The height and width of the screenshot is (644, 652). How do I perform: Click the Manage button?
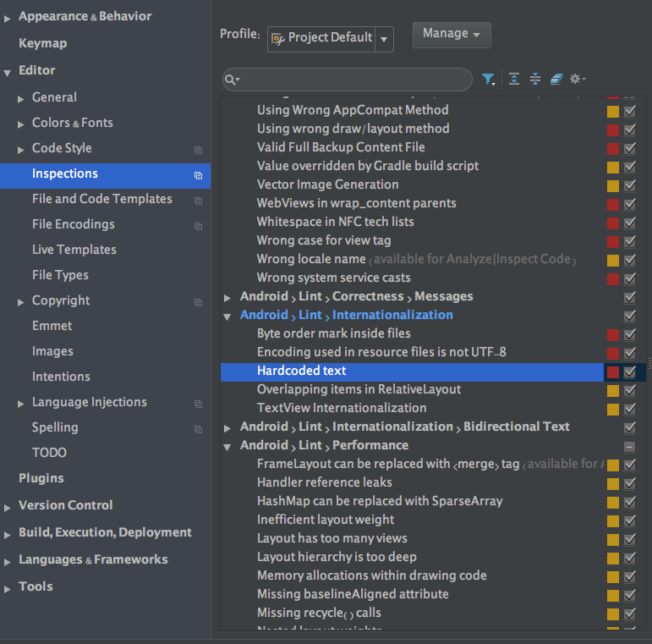click(452, 34)
